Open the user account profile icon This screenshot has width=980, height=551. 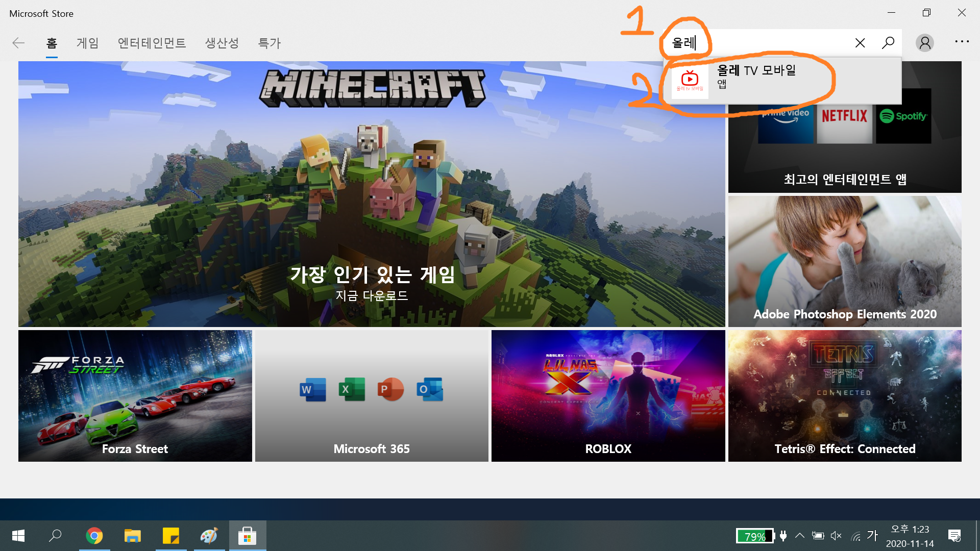click(x=925, y=43)
